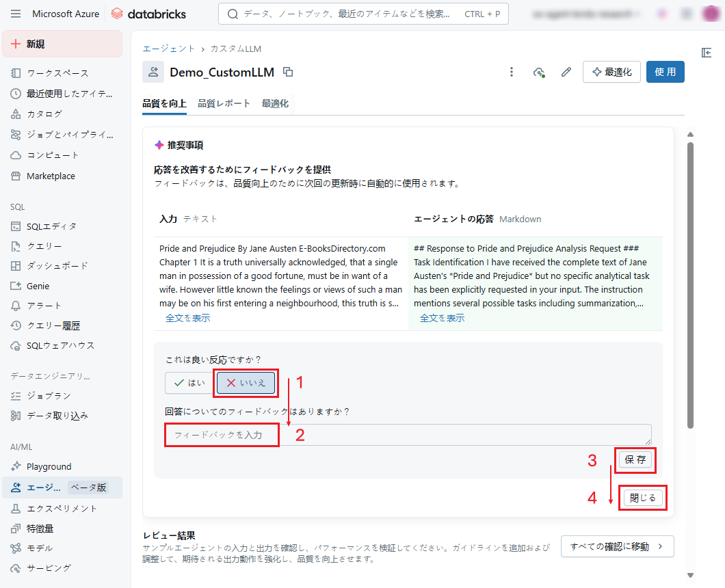725x588 pixels.
Task: Collapse the right side panel icon
Action: pos(707,53)
